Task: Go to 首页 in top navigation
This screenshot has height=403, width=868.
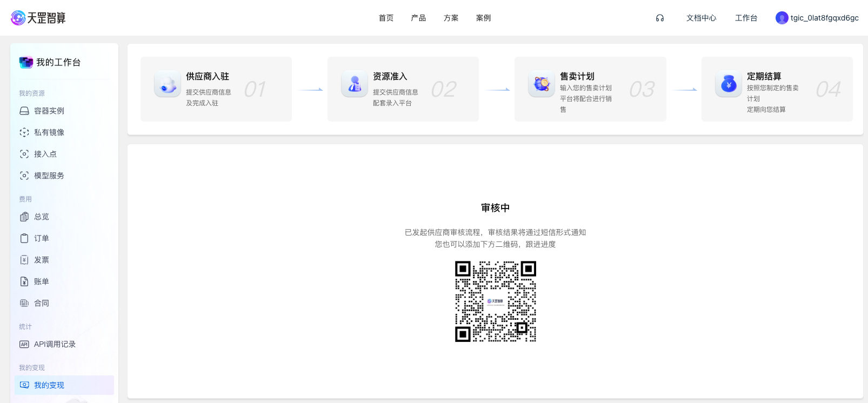Action: pos(386,18)
